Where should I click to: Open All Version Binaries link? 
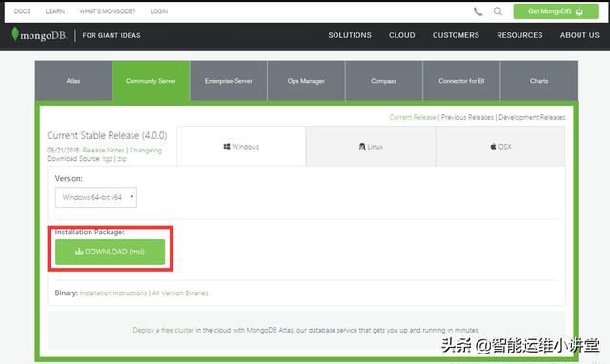click(x=180, y=293)
